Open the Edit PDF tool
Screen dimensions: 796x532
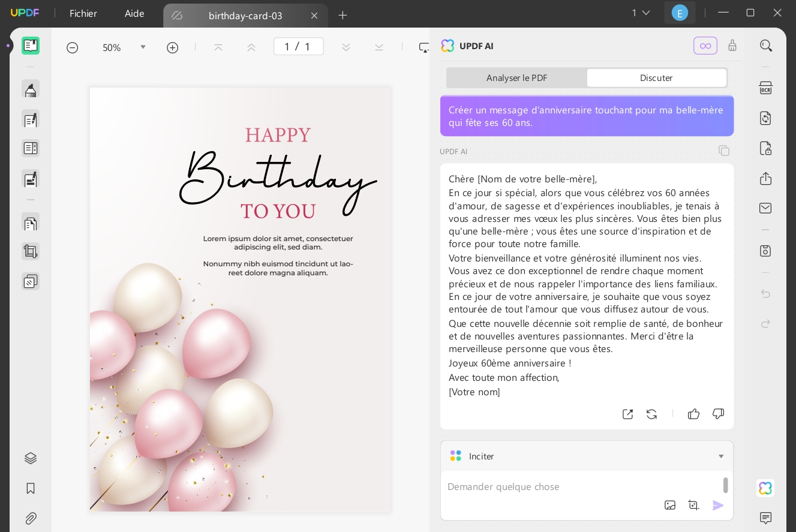pyautogui.click(x=31, y=119)
